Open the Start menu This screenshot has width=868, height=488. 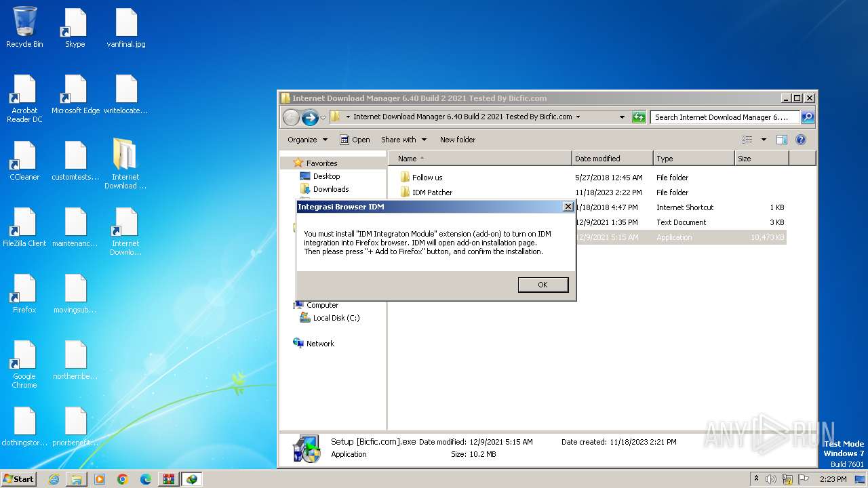coord(19,479)
